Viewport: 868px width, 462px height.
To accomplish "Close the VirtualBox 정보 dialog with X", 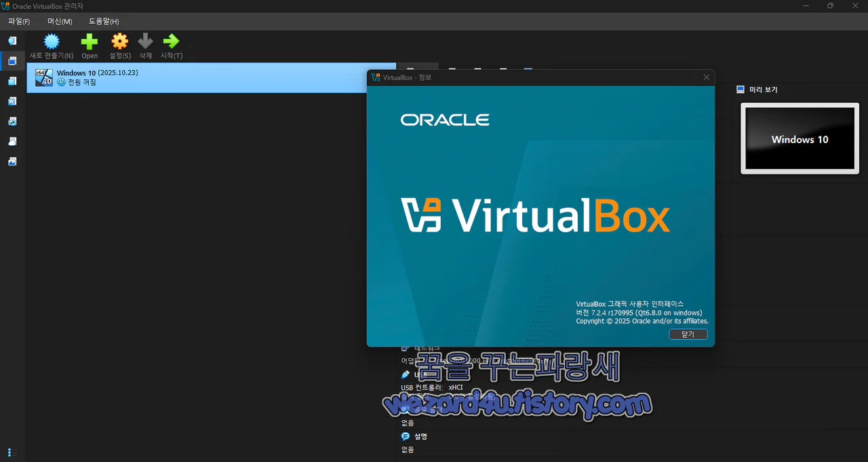I will coord(706,77).
